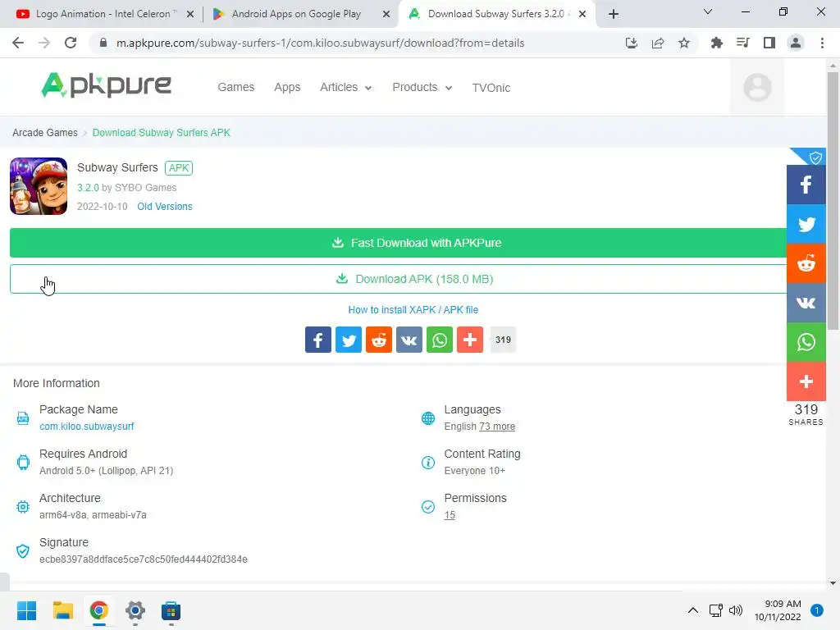Click Reddit icon in right sidebar
This screenshot has width=840, height=630.
(x=806, y=263)
